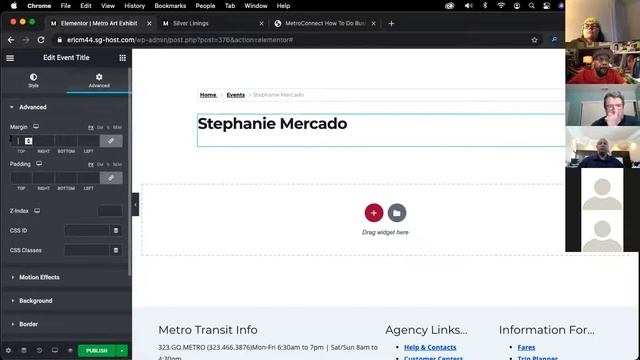Open the History menu
The image size is (640, 360).
tap(134, 6)
